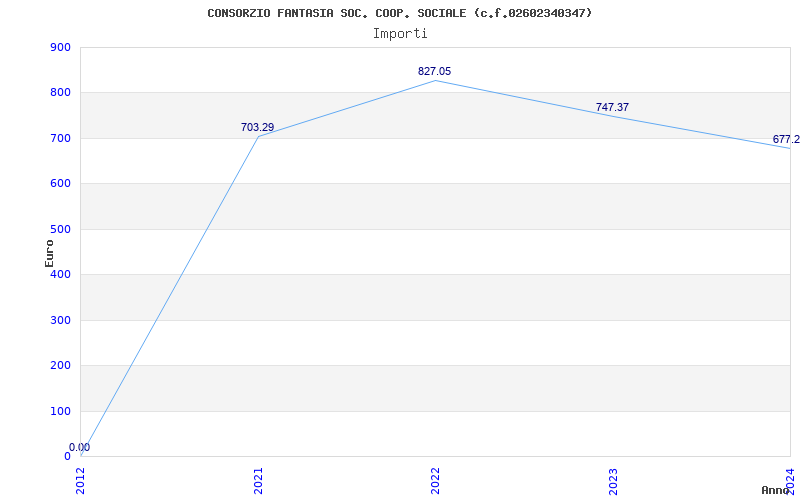This screenshot has width=800, height=500.
Task: Click the 300 y-axis tick label
Action: (60, 320)
